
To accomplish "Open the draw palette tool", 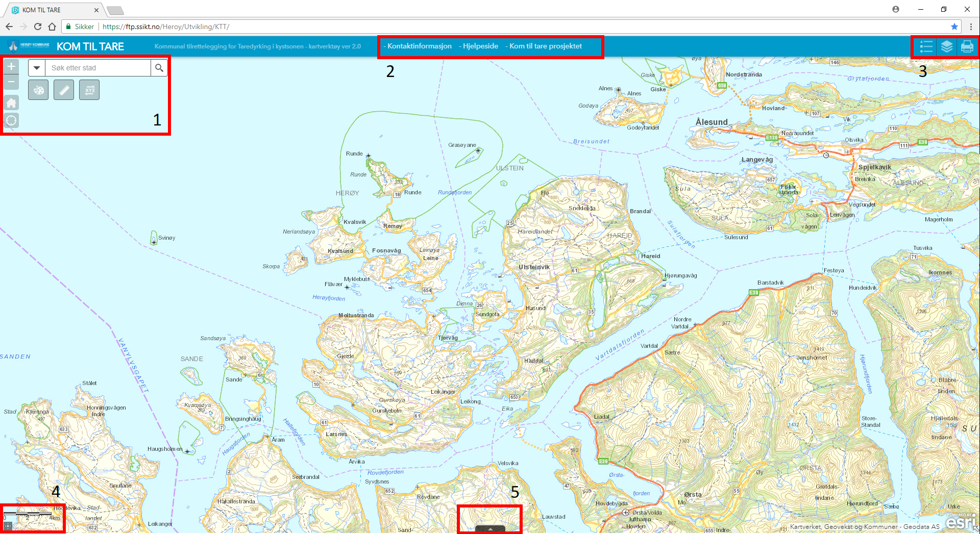I will [38, 90].
